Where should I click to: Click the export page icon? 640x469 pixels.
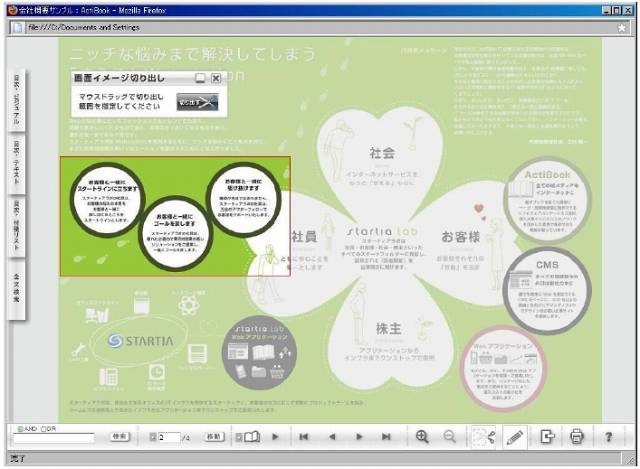tap(547, 437)
